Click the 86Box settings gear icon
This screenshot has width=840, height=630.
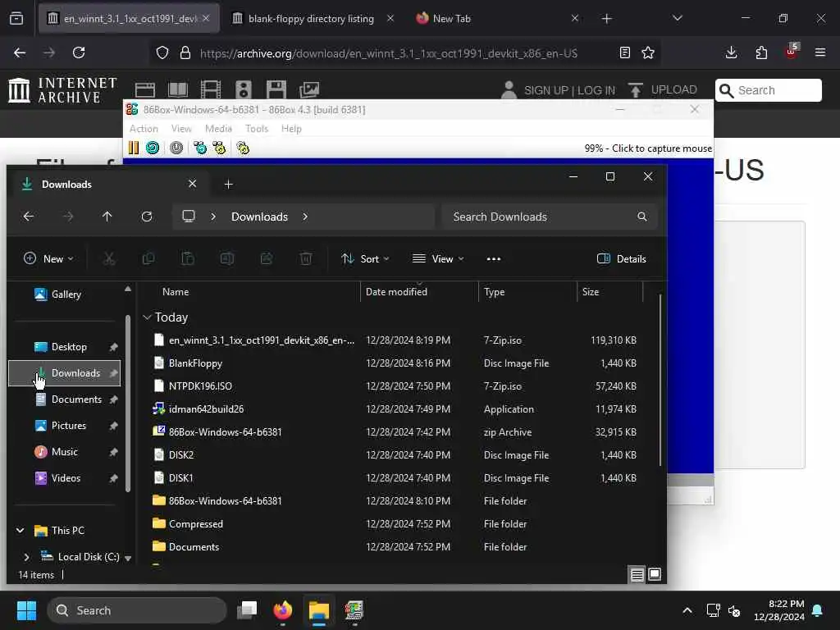(243, 148)
